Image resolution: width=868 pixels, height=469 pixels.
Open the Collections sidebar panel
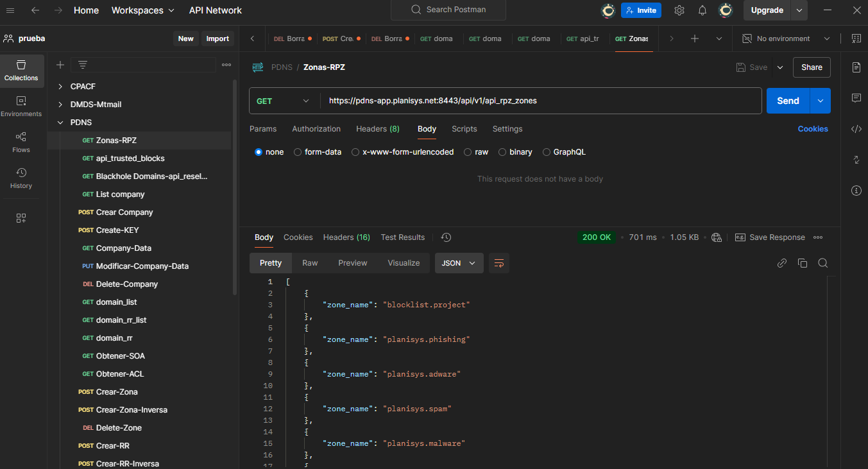pos(21,71)
